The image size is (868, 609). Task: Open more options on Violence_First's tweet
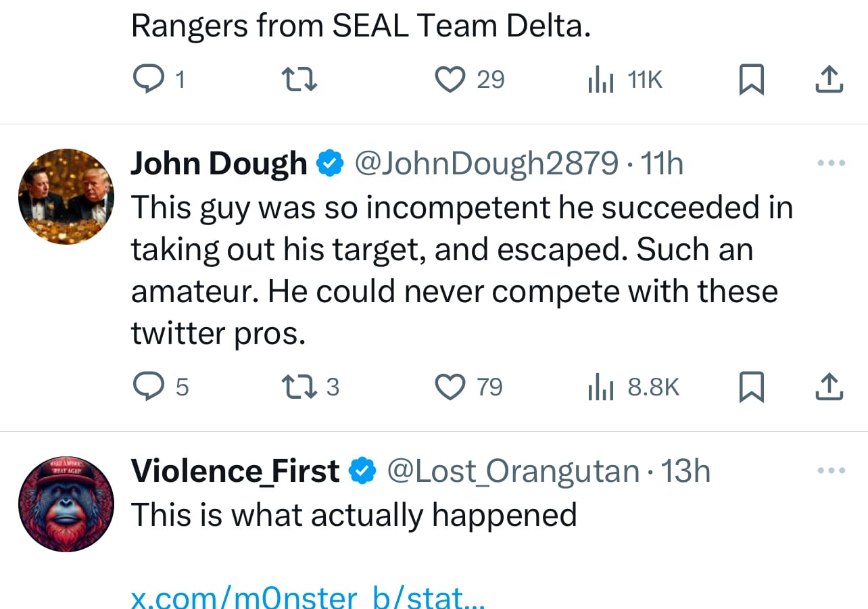831,471
